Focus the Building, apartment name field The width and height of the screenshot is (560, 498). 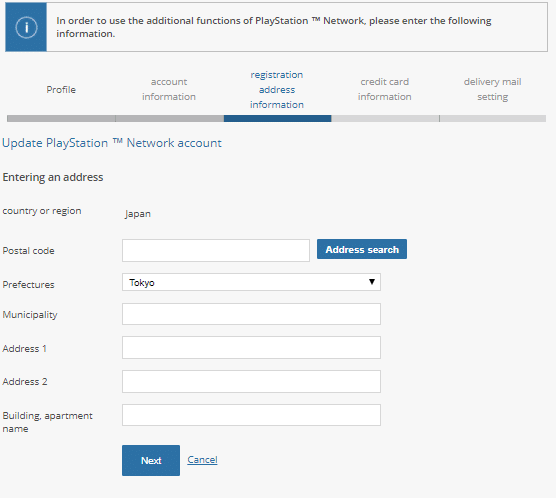click(x=251, y=415)
